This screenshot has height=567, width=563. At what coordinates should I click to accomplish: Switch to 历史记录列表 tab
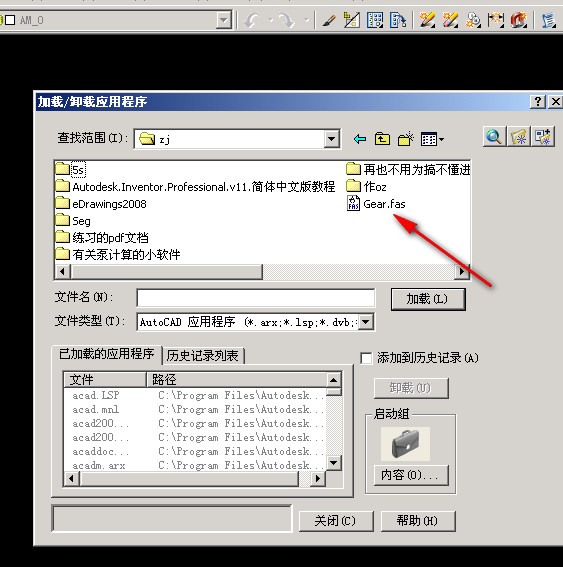[x=203, y=356]
